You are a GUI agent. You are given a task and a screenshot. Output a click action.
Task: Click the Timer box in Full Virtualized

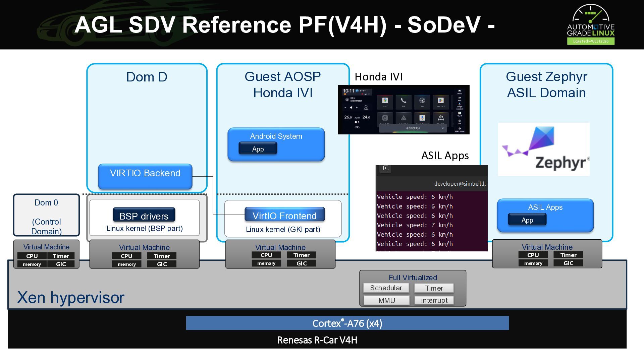(x=434, y=288)
